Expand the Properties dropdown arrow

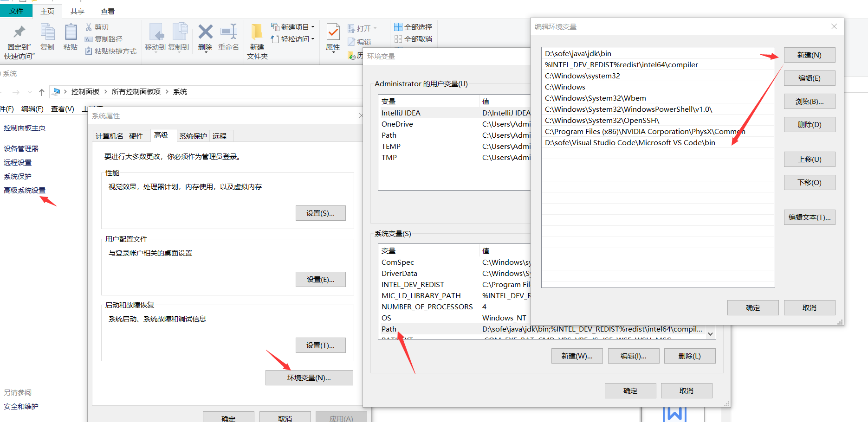tap(333, 52)
